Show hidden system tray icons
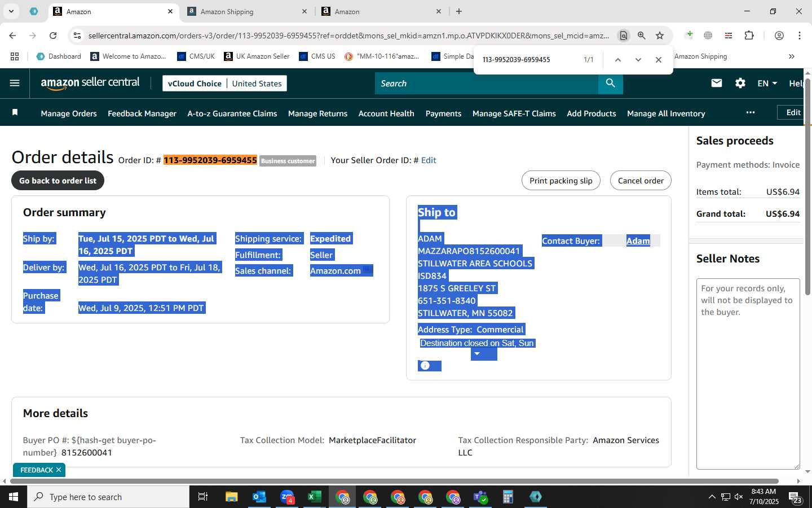Image resolution: width=812 pixels, height=508 pixels. [x=712, y=497]
